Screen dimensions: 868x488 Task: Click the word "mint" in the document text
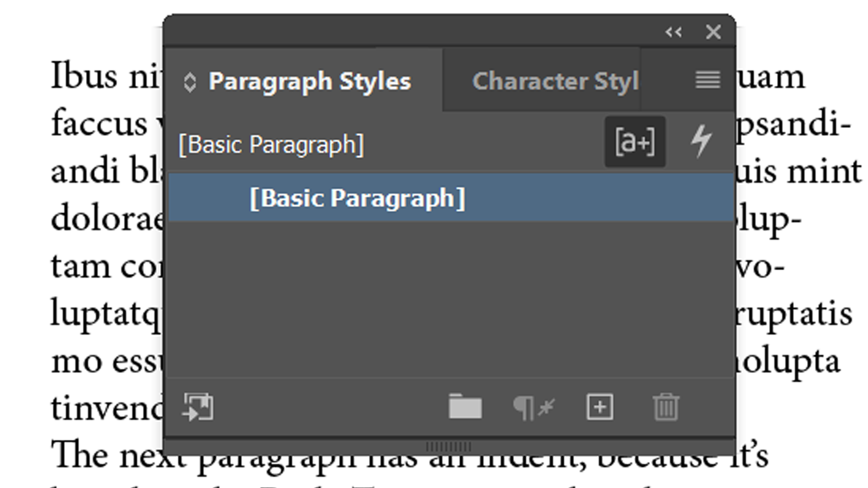point(824,172)
